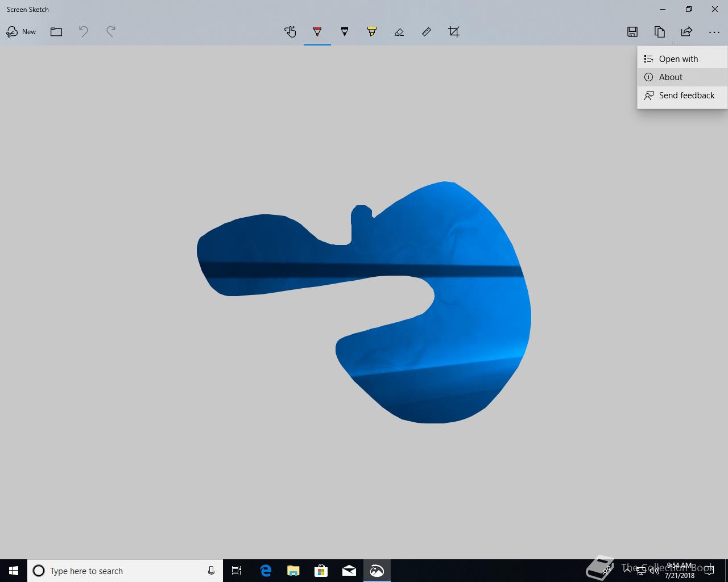Open About from the menu
The height and width of the screenshot is (582, 728).
click(682, 77)
